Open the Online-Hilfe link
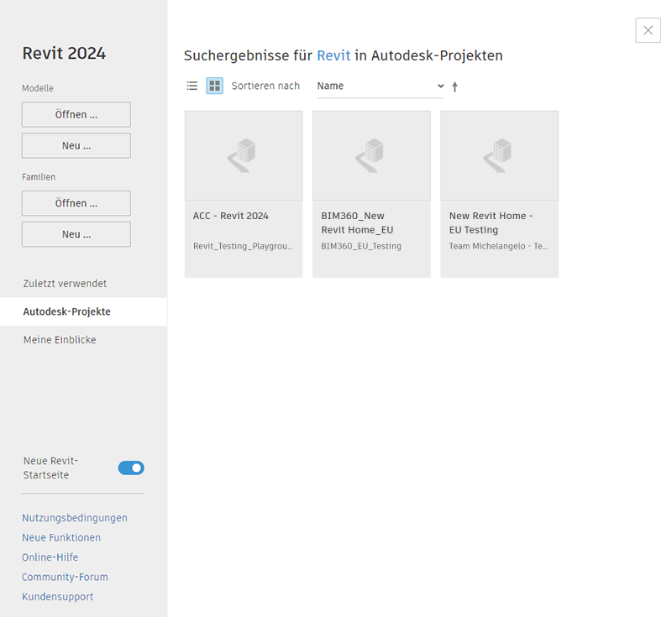The height and width of the screenshot is (617, 672). pos(50,557)
